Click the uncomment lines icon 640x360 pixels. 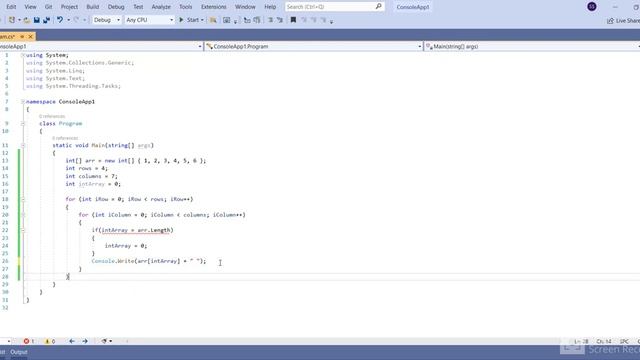(x=280, y=20)
